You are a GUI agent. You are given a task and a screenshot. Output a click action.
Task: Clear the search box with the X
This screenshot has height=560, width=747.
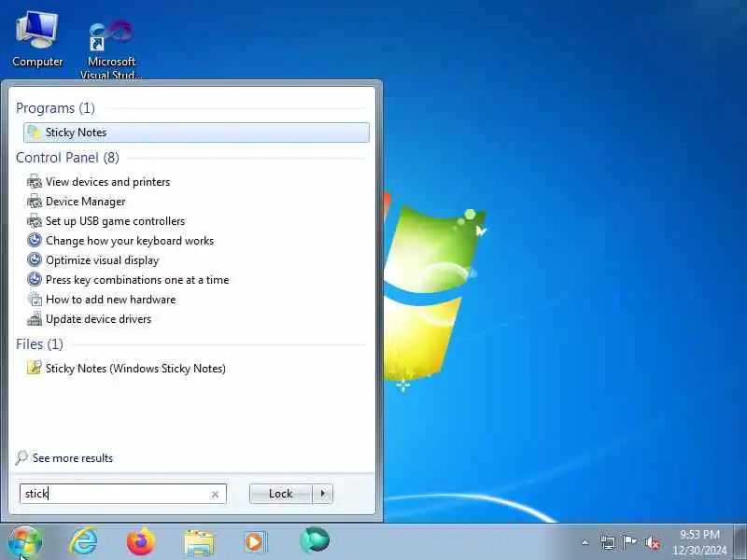[215, 495]
